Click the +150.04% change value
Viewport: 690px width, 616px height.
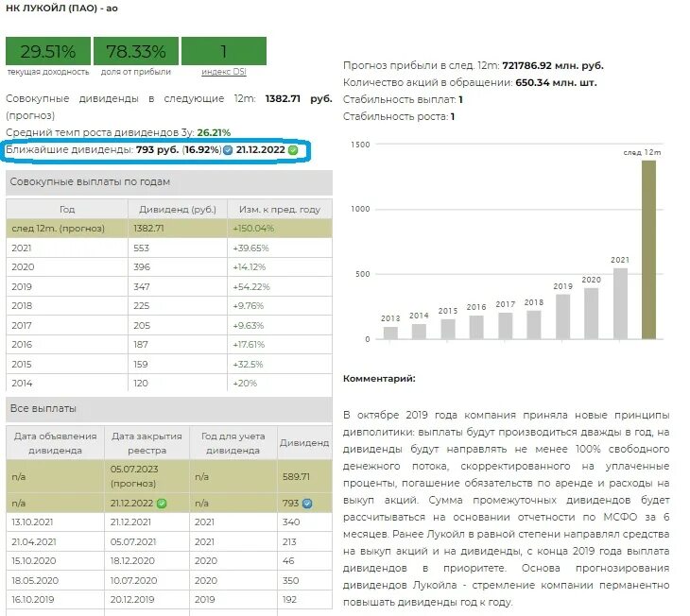click(253, 229)
